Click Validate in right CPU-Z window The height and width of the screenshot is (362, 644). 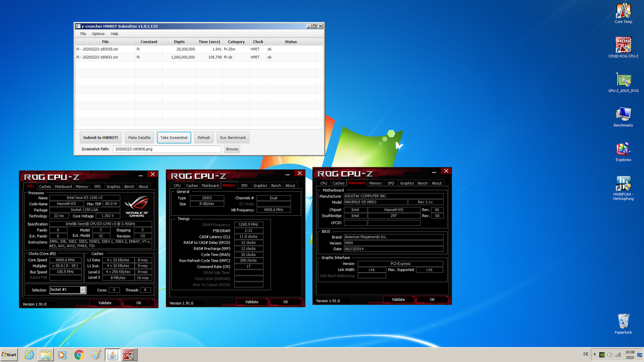tap(398, 299)
